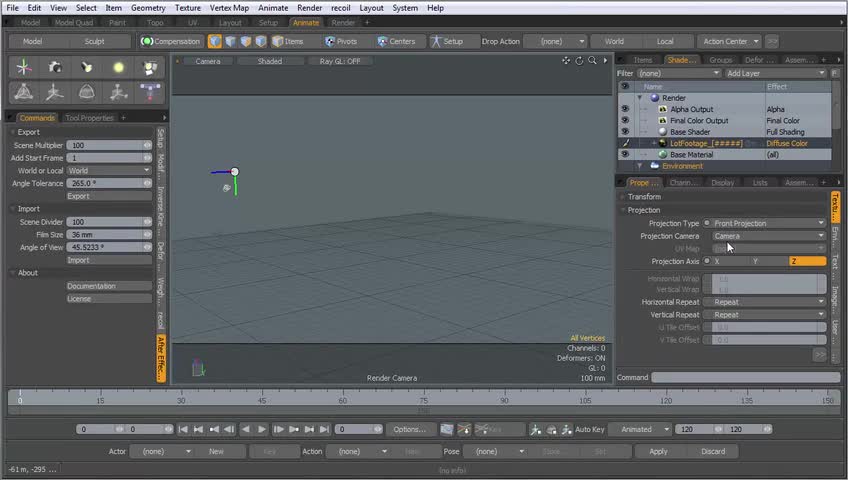Click the yellow point light icon

click(118, 68)
